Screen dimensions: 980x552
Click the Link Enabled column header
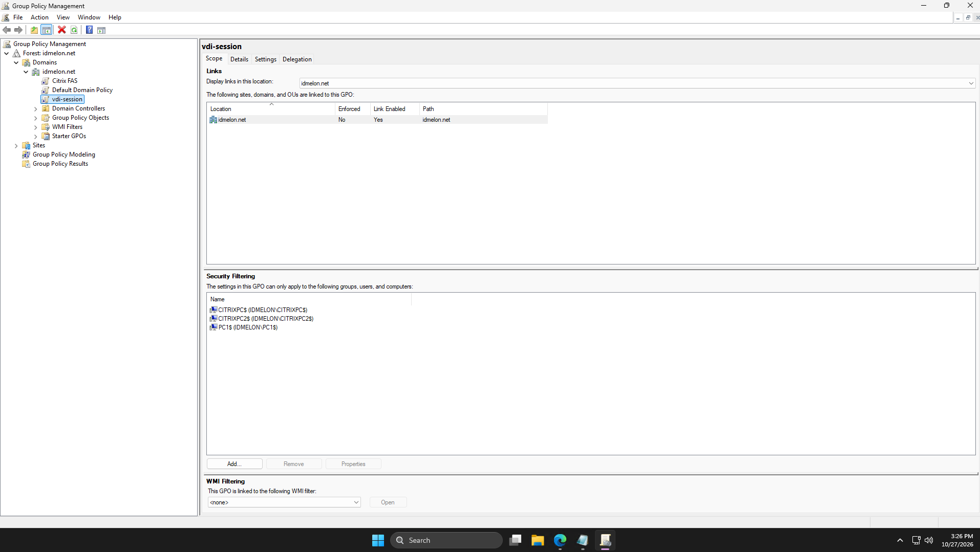[x=395, y=109]
